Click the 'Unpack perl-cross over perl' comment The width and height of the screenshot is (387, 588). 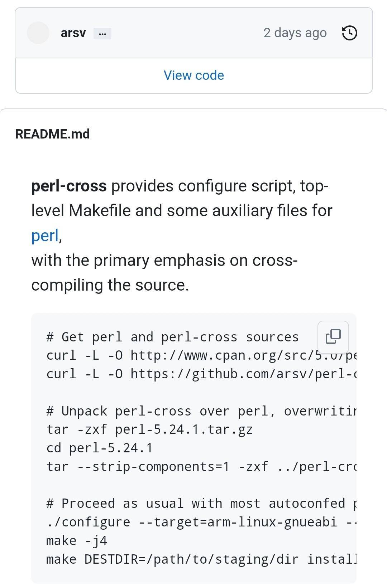click(201, 411)
